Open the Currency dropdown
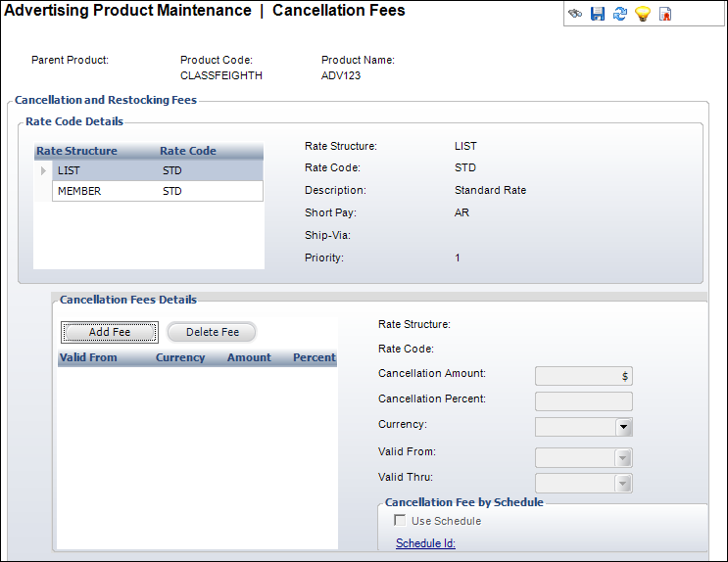 click(x=623, y=427)
